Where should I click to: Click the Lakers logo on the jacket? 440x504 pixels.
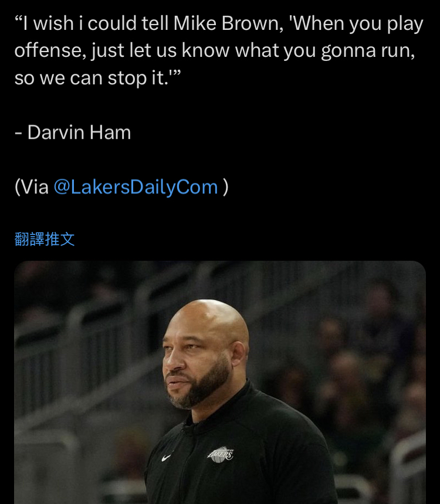coord(221,455)
